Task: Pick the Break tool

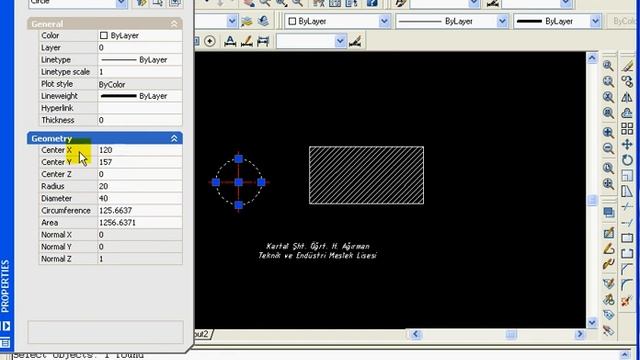Action: 627,253
